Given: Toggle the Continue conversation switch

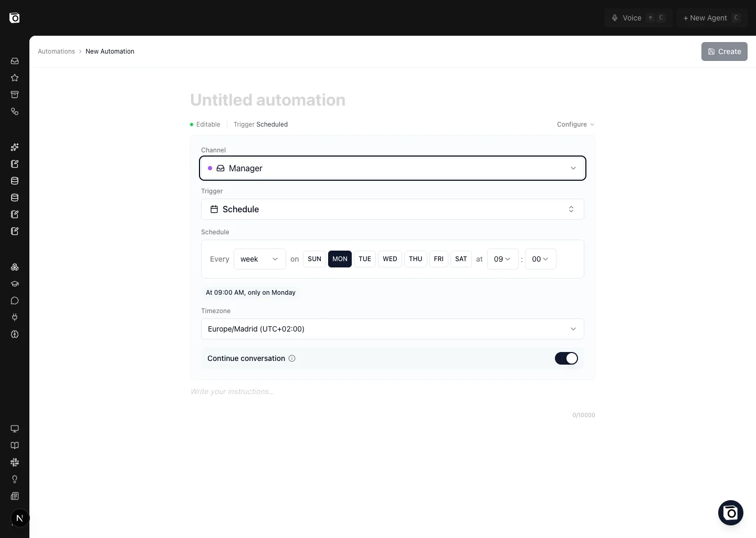Looking at the screenshot, I should 566,358.
